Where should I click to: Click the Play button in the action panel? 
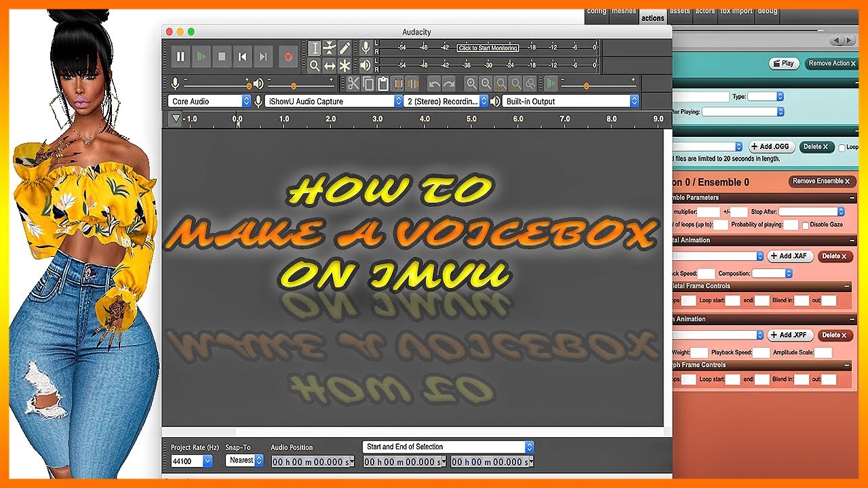[x=783, y=63]
